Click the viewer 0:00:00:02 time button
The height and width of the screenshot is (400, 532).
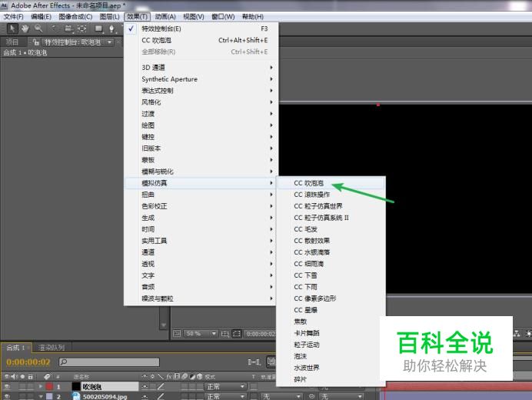click(261, 334)
